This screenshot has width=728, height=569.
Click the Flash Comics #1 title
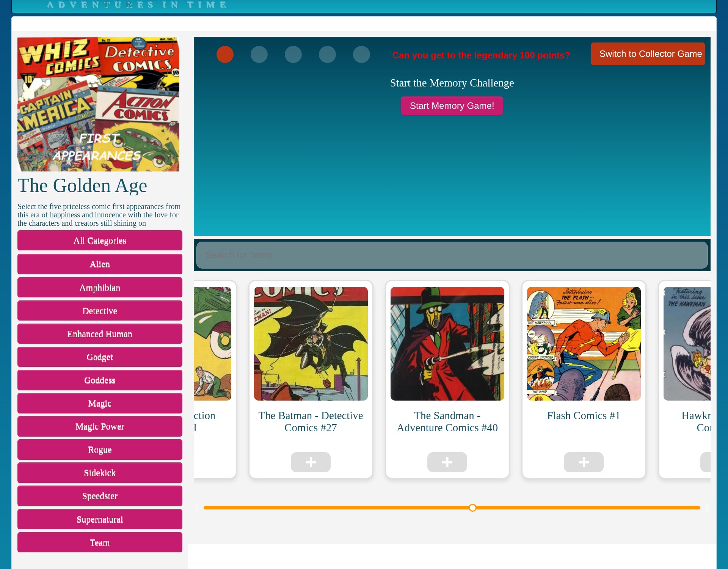tap(584, 416)
